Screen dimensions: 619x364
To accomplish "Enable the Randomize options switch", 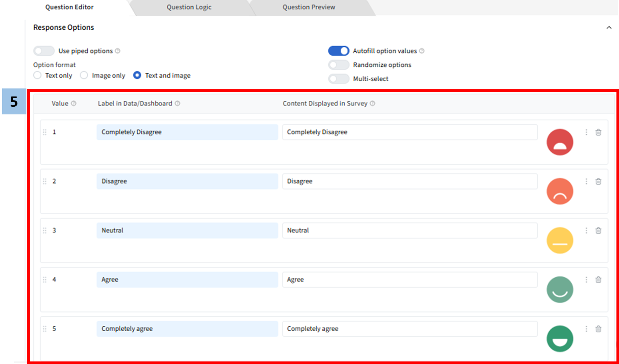I will pos(338,65).
